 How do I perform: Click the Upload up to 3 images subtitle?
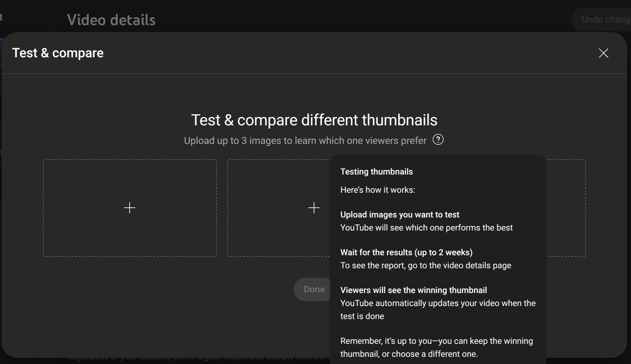[x=305, y=141]
